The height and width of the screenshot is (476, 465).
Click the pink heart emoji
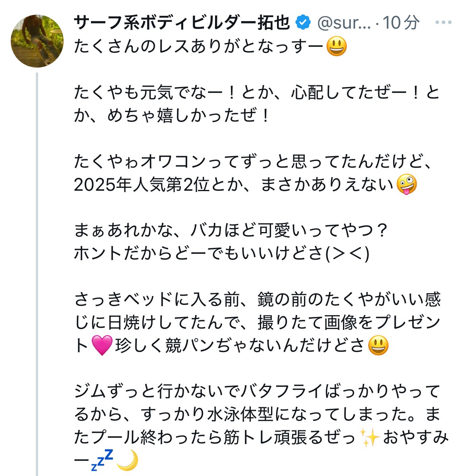point(102,345)
